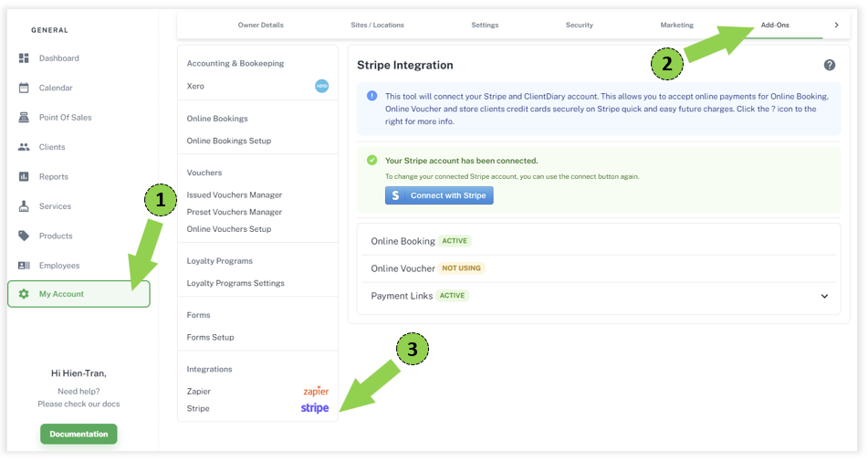Click the Point Of Sales register icon
868x462 pixels.
[24, 118]
